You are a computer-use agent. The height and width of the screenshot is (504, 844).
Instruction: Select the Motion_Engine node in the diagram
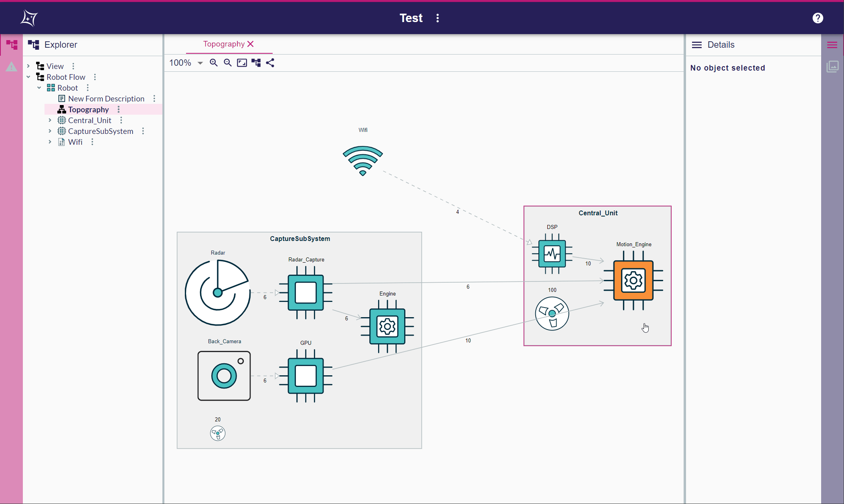coord(633,281)
